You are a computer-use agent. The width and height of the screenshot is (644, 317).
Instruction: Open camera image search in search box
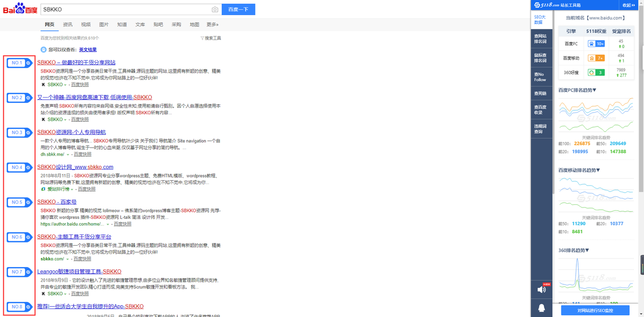click(x=215, y=10)
